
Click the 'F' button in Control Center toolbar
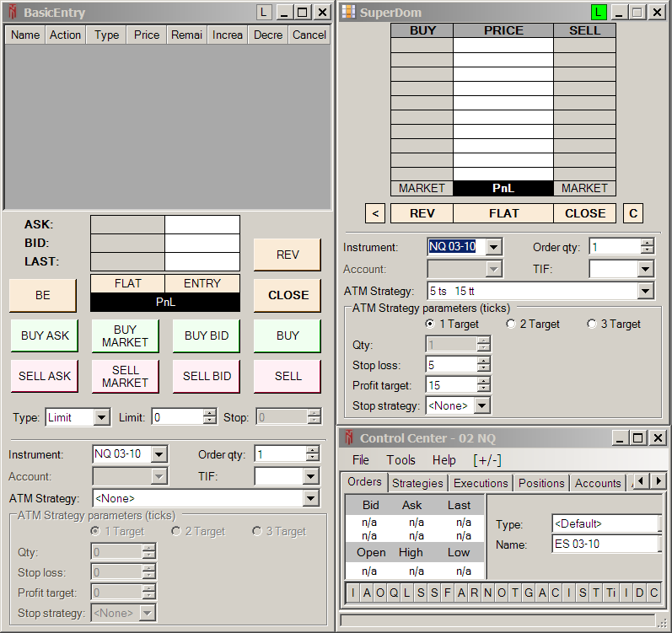point(447,593)
